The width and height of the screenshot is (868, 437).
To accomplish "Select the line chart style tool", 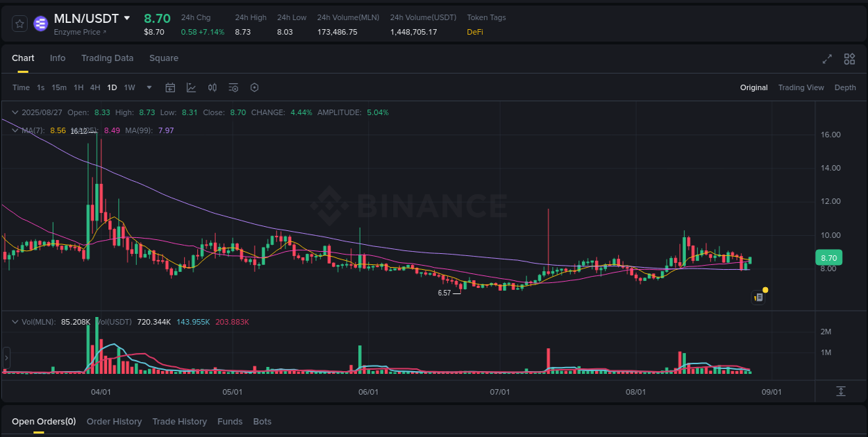I will coord(190,87).
